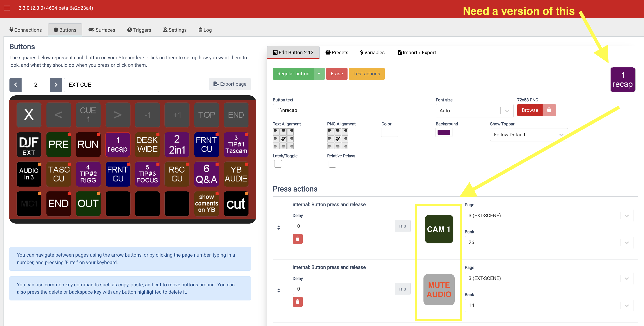The width and height of the screenshot is (644, 326).
Task: Open the Page dropdown showing 3 (EXT-SCENE)
Action: pos(549,215)
